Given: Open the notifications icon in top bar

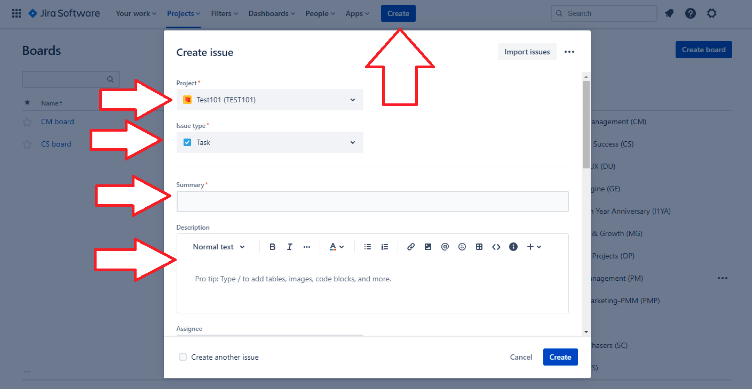Looking at the screenshot, I should click(669, 13).
